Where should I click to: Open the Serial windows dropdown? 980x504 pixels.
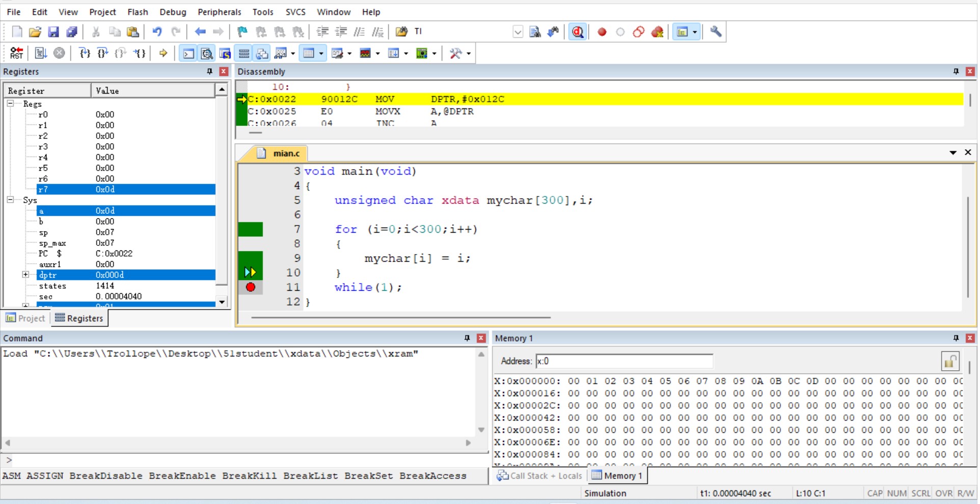[x=349, y=53]
